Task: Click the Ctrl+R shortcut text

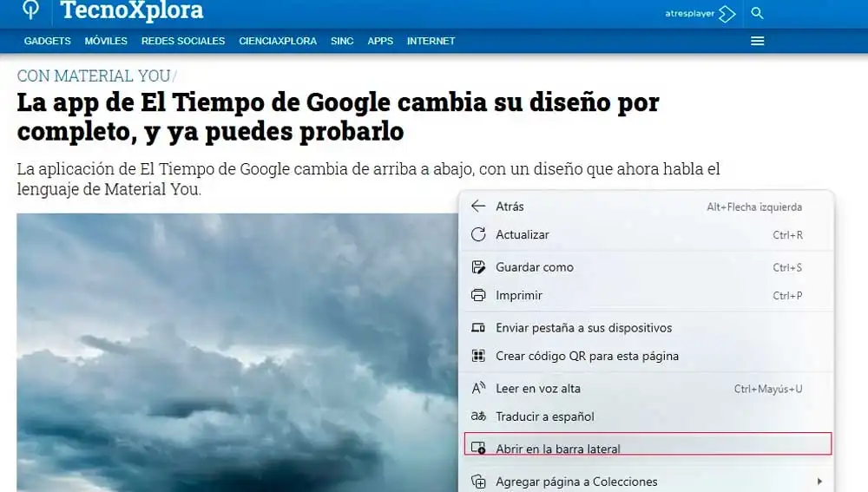Action: point(788,235)
